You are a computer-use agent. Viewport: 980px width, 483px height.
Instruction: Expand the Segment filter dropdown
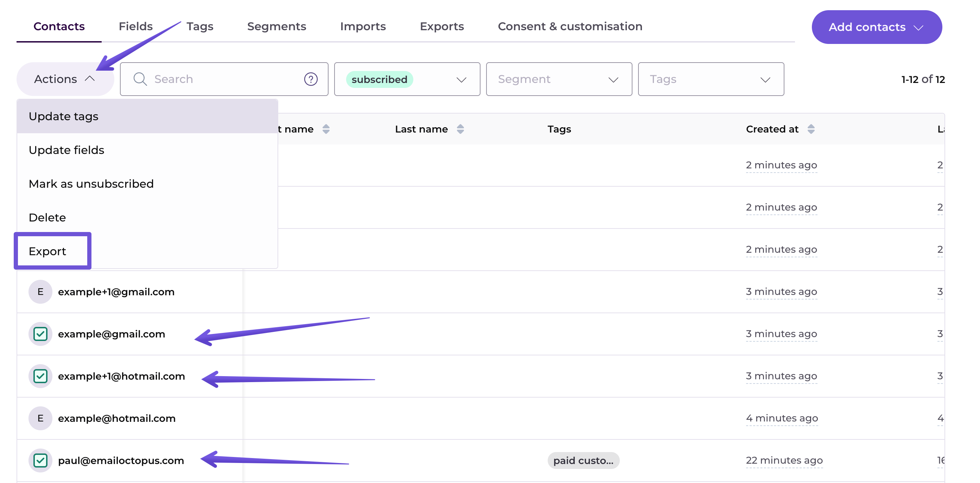click(559, 79)
